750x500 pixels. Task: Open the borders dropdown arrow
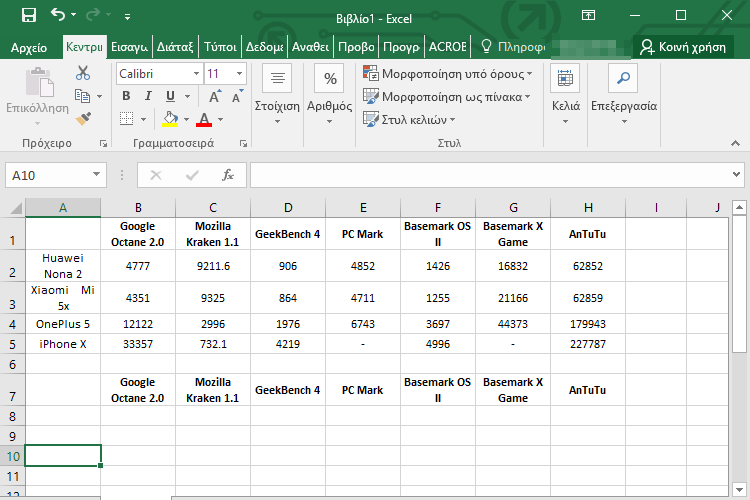143,119
